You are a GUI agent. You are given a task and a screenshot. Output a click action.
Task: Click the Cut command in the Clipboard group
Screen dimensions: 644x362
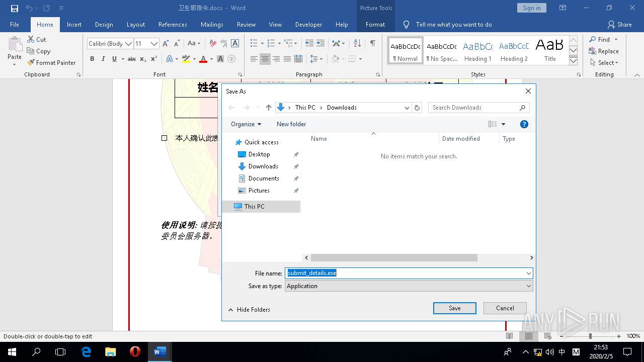36,39
